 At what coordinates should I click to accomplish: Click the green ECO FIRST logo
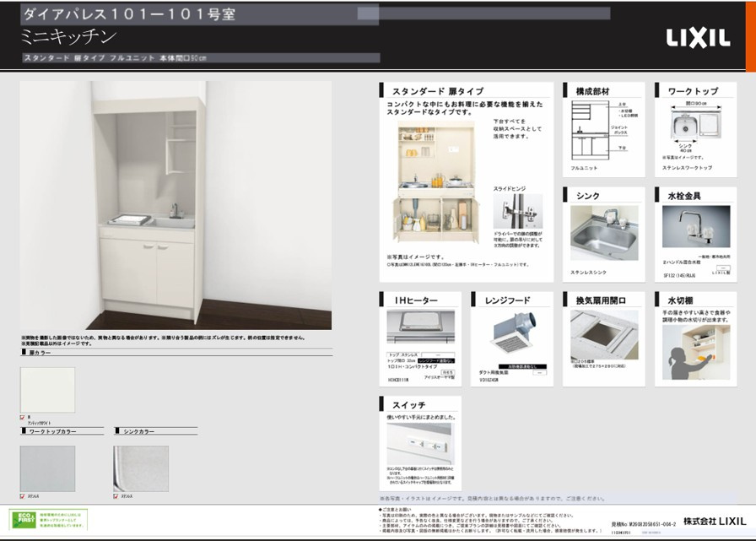click(x=24, y=520)
